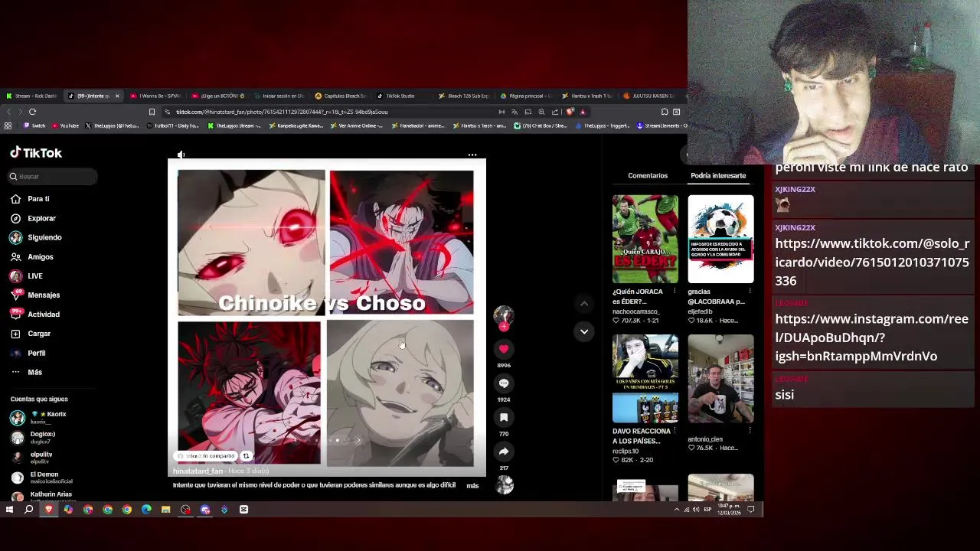
Task: Open the Twitch bookmark
Action: [34, 126]
